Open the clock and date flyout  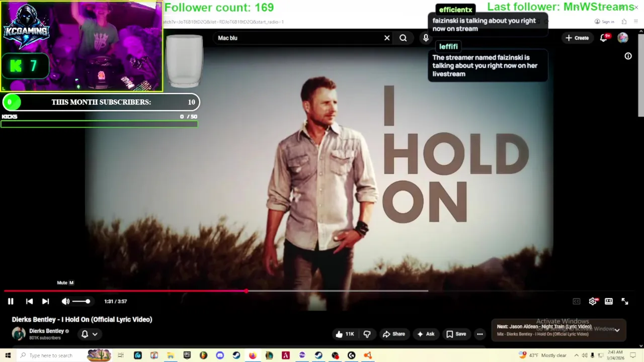pos(615,355)
